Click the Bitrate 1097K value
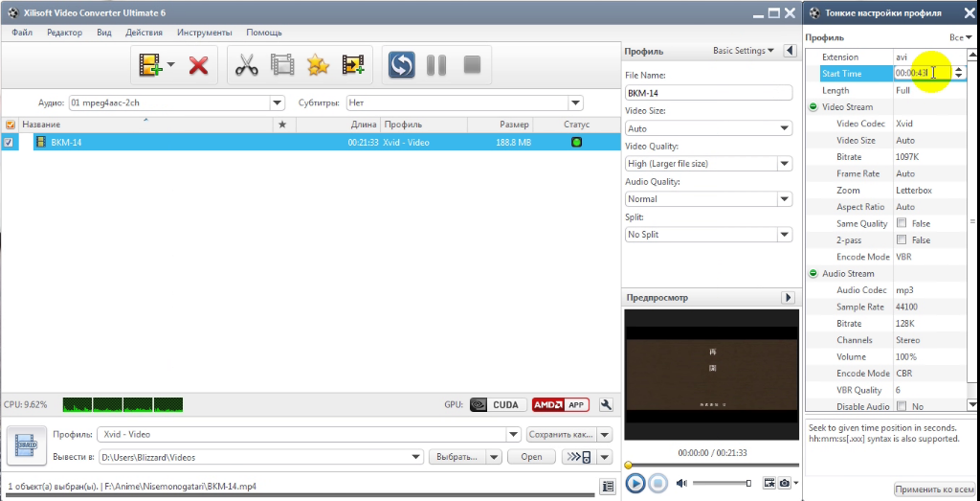The height and width of the screenshot is (501, 980). pyautogui.click(x=907, y=157)
